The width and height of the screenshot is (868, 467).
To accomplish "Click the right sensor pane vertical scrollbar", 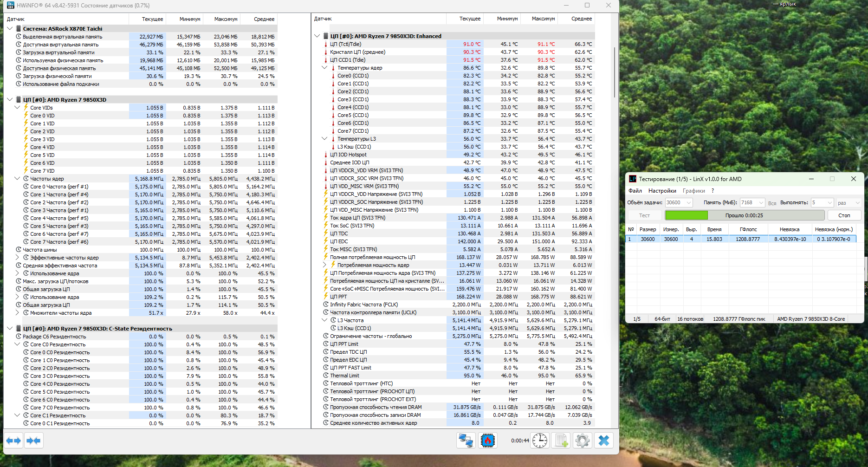I will (x=615, y=72).
